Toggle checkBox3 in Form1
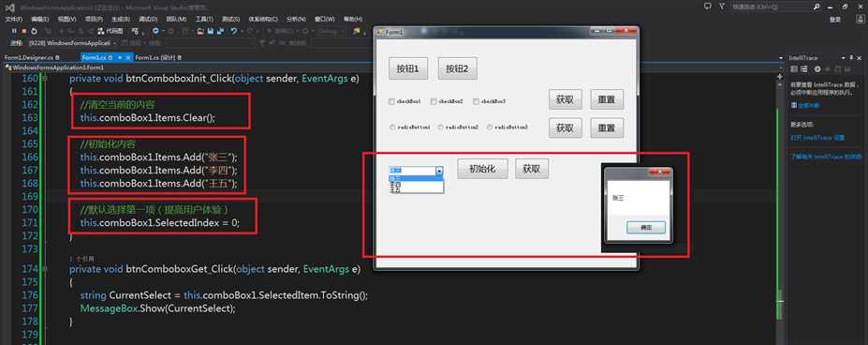This screenshot has height=345, width=868. (x=476, y=101)
